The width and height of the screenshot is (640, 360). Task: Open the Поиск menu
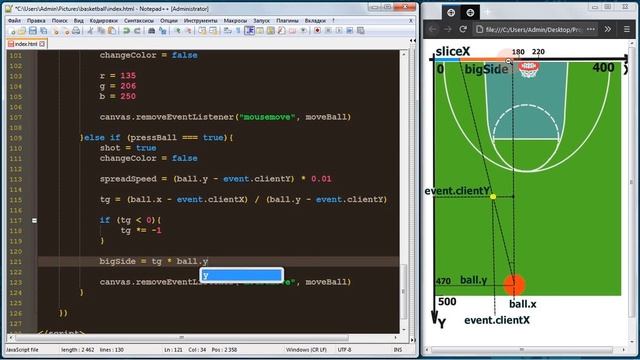click(60, 20)
